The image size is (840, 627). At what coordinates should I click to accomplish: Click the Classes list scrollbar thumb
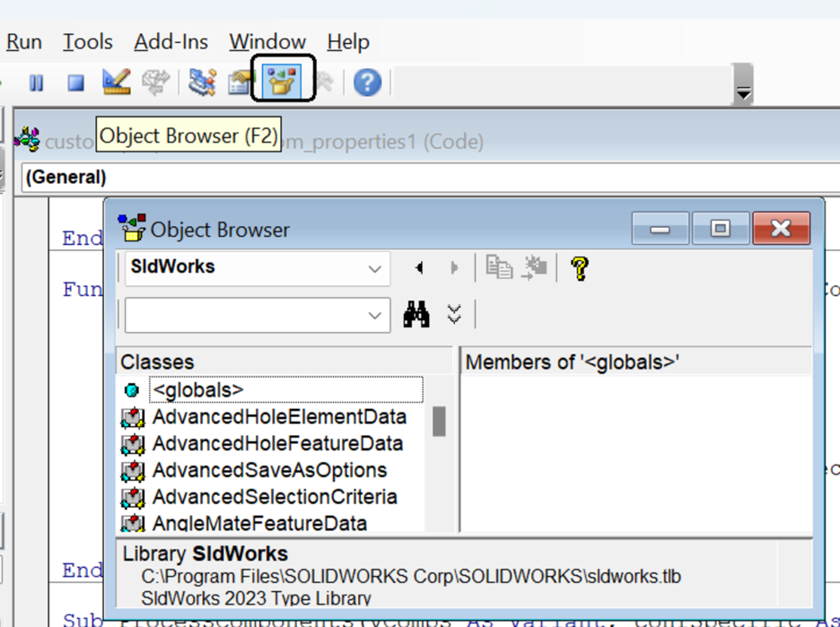click(439, 422)
